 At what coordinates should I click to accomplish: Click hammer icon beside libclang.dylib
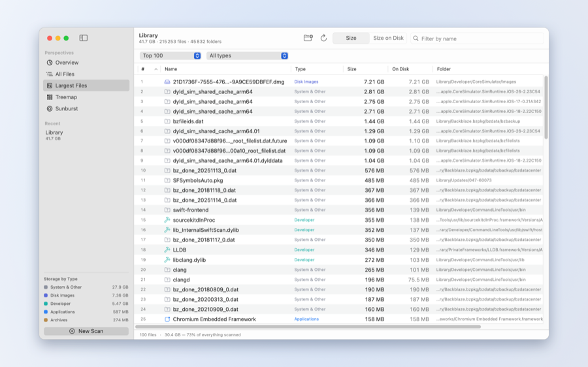tap(167, 260)
